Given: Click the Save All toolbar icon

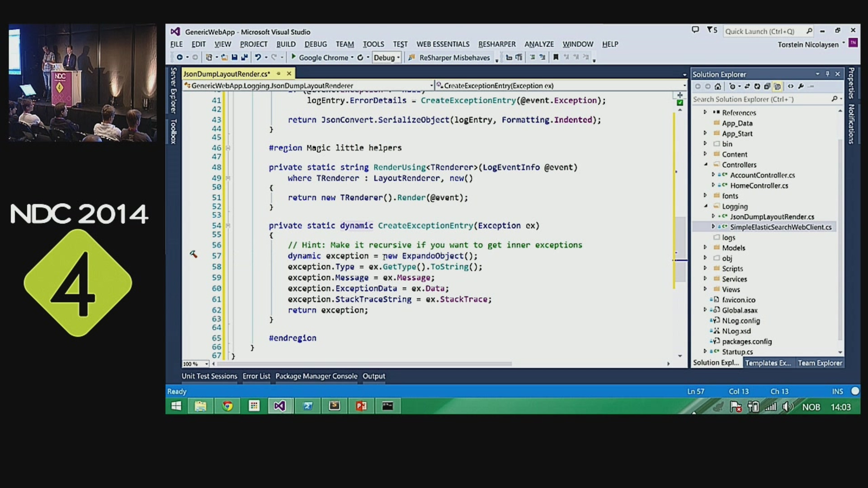Looking at the screenshot, I should click(x=245, y=57).
